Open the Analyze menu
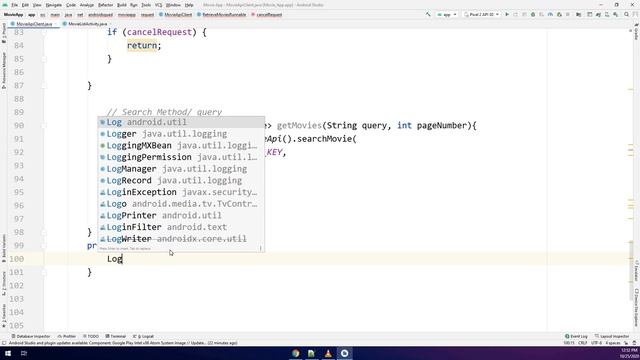 coord(87,5)
